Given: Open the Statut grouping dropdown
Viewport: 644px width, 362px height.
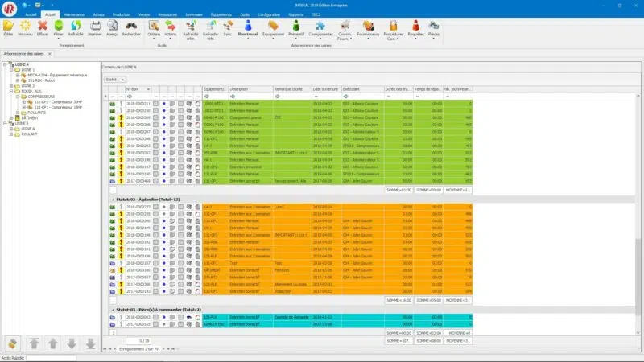Looking at the screenshot, I should point(115,80).
